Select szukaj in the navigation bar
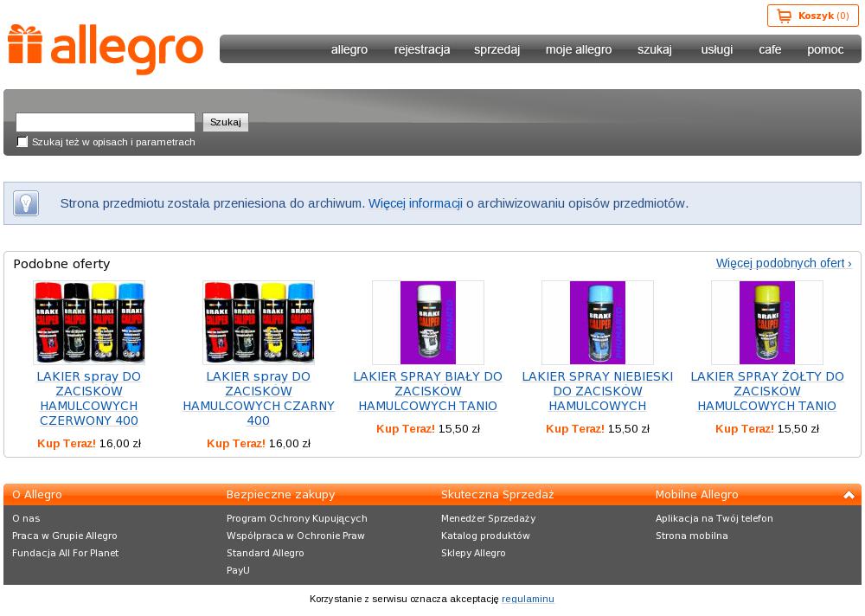 pos(655,49)
